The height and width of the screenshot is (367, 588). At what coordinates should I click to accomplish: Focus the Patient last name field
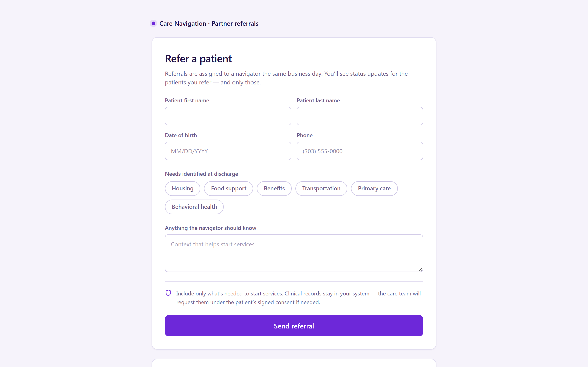tap(360, 116)
